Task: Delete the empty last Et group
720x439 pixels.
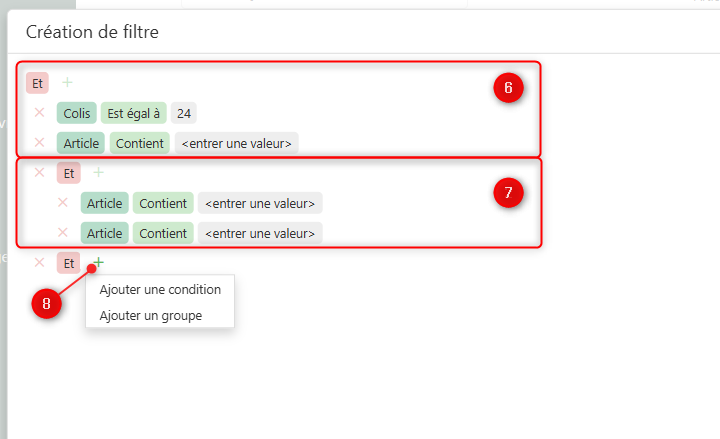Action: pos(40,263)
